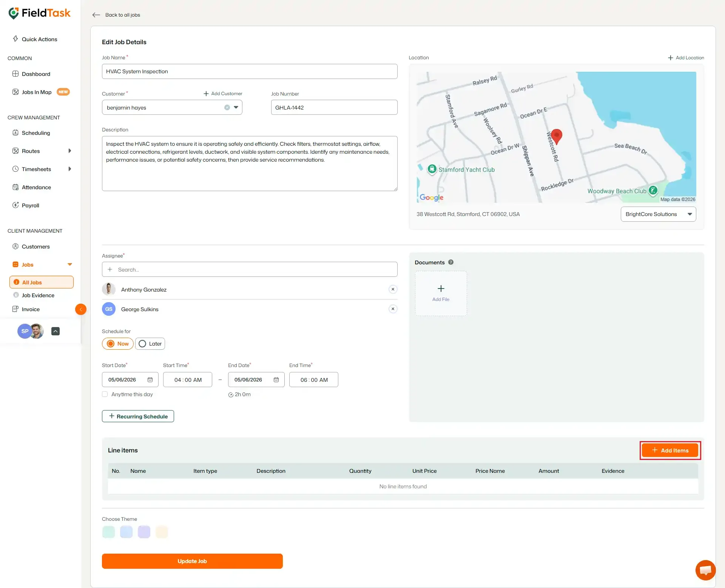725x588 pixels.
Task: Click the Attendance calendar icon
Action: 15,187
